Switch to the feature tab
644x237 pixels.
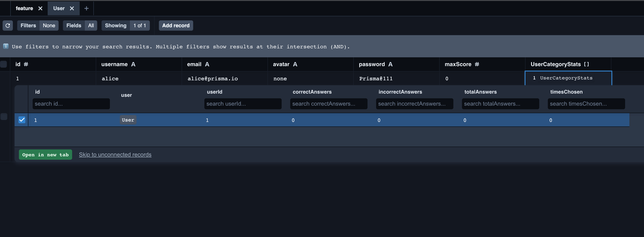[x=24, y=8]
